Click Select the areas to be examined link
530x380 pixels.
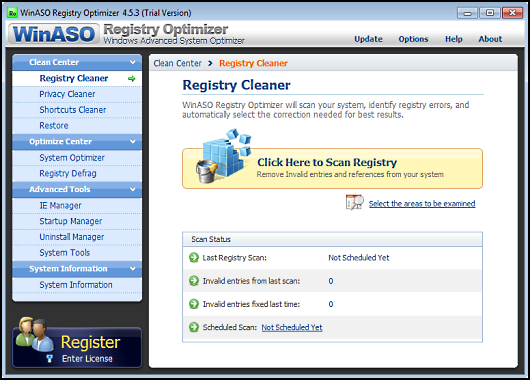pos(422,204)
